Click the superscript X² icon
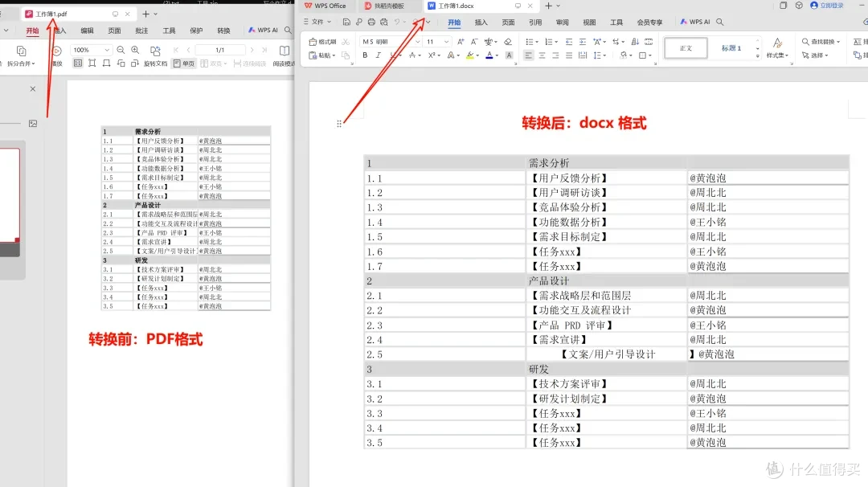Image resolution: width=868 pixels, height=487 pixels. pyautogui.click(x=432, y=55)
